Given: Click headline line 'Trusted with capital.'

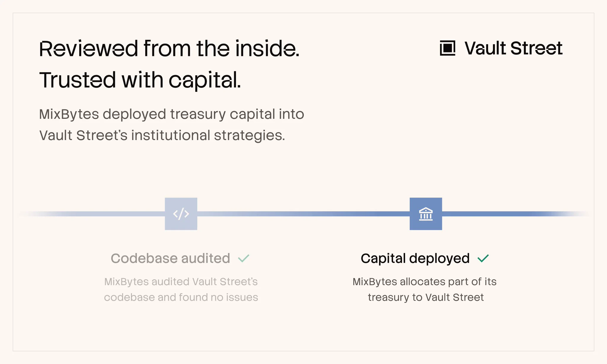Looking at the screenshot, I should 140,80.
